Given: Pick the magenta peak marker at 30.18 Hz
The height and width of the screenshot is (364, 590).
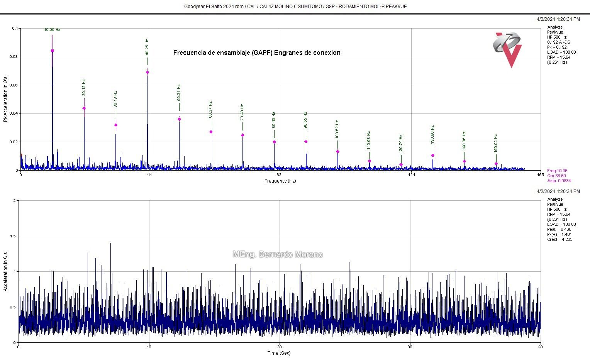Looking at the screenshot, I should [116, 125].
